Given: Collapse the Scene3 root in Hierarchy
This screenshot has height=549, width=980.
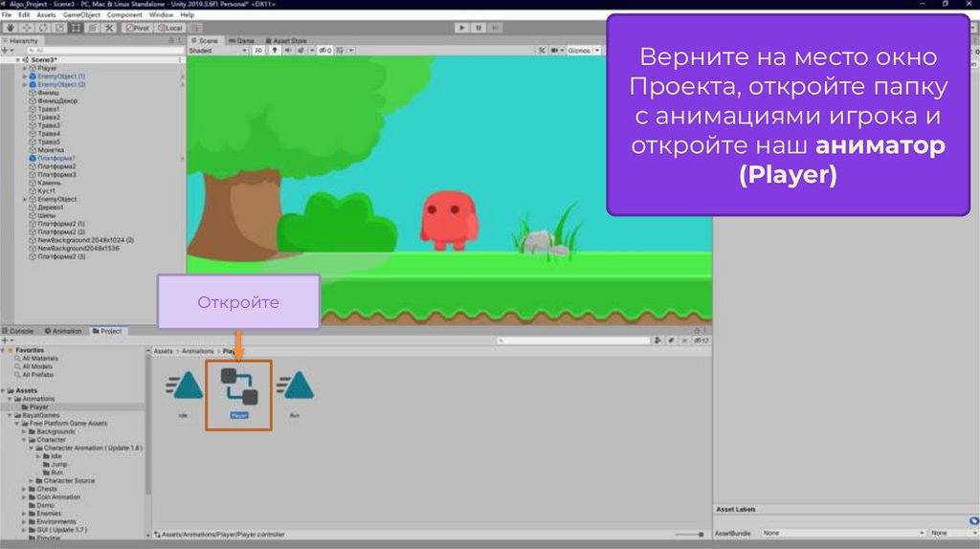Looking at the screenshot, I should tap(17, 60).
